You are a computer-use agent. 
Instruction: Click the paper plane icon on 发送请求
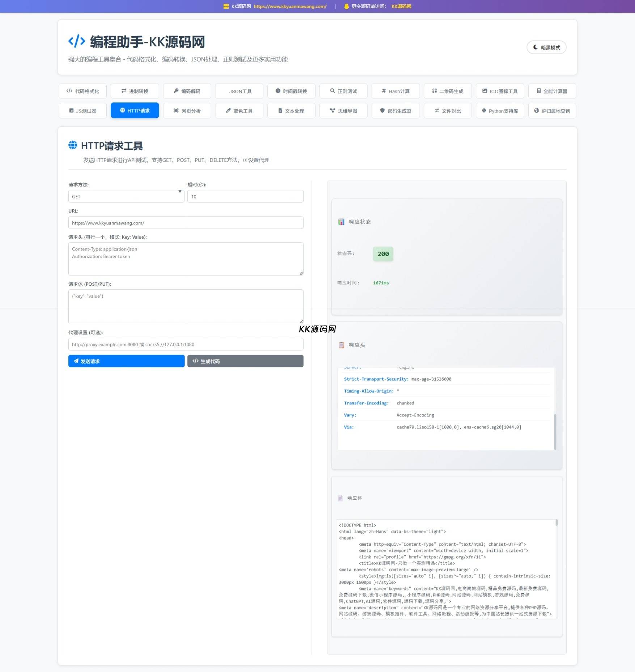pyautogui.click(x=76, y=361)
